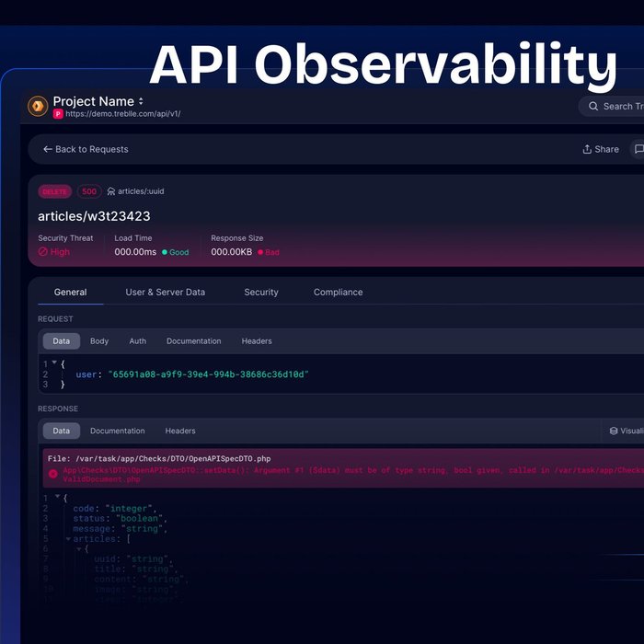Collapse the articles array in response
This screenshot has height=644, width=644.
[x=68, y=539]
